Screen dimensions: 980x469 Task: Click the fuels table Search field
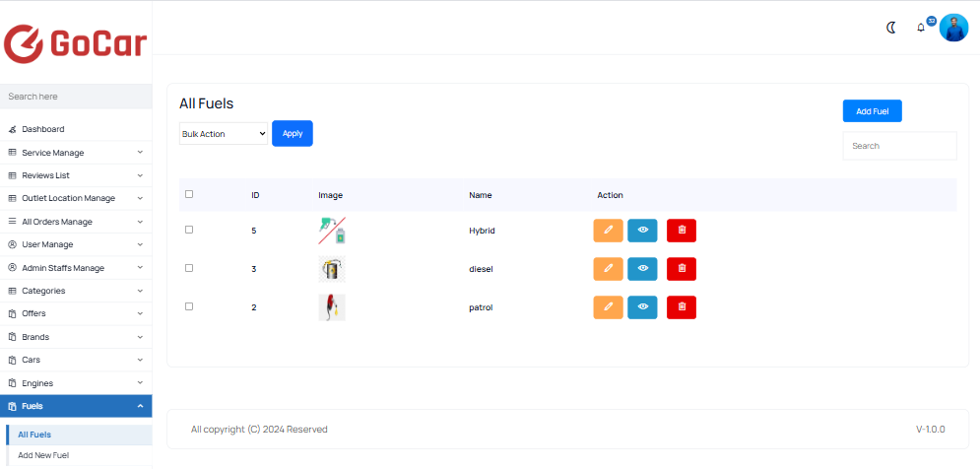[899, 146]
